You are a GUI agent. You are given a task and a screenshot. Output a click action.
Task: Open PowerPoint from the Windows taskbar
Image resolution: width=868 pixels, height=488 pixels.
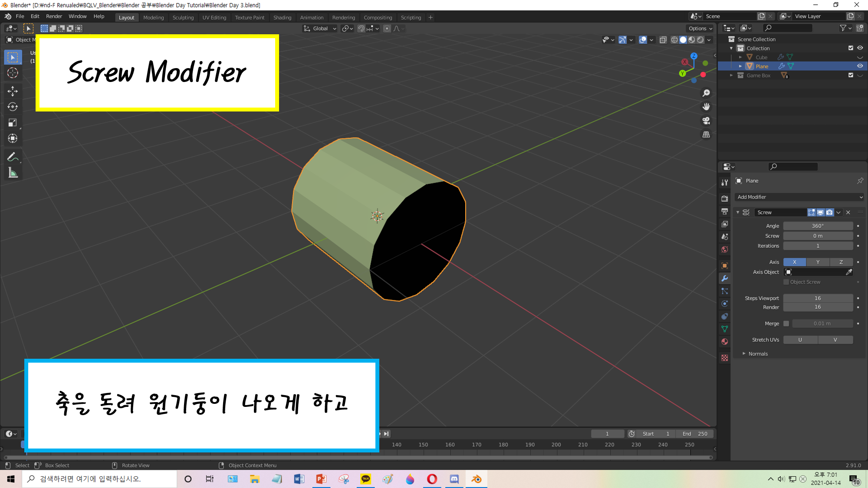[x=321, y=479]
